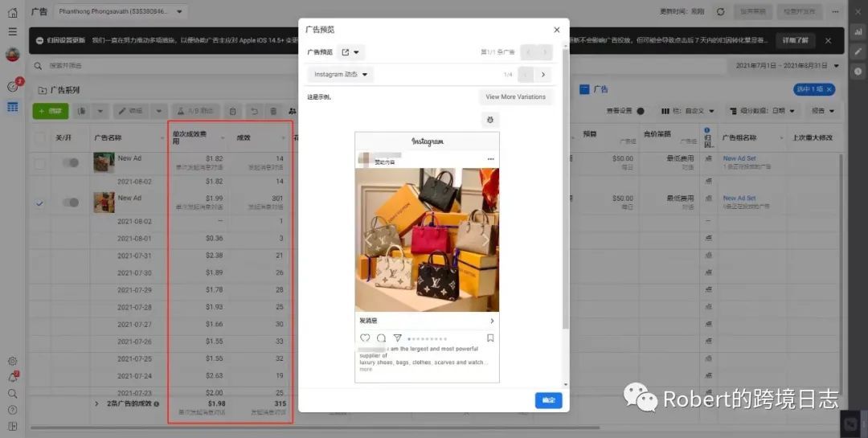Toggle the view settings switch
Screen dimensions: 868x438
point(641,111)
